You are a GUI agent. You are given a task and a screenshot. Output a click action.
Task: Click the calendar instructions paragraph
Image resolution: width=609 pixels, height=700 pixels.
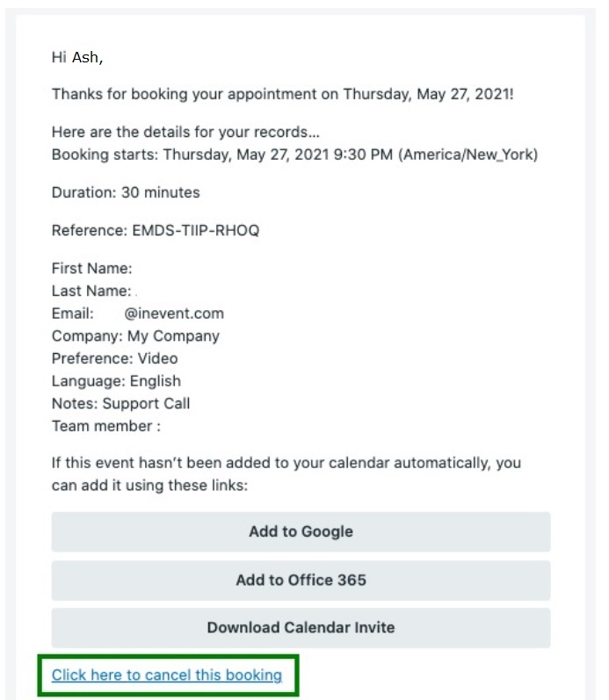coord(286,474)
